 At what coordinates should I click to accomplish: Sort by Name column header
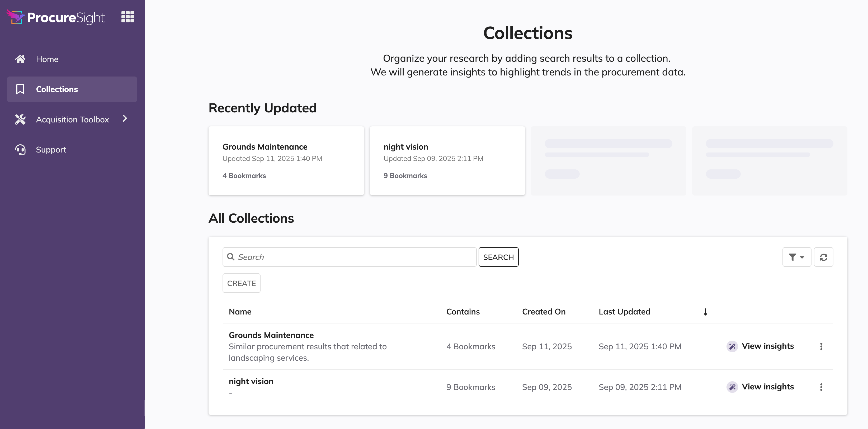pyautogui.click(x=240, y=312)
